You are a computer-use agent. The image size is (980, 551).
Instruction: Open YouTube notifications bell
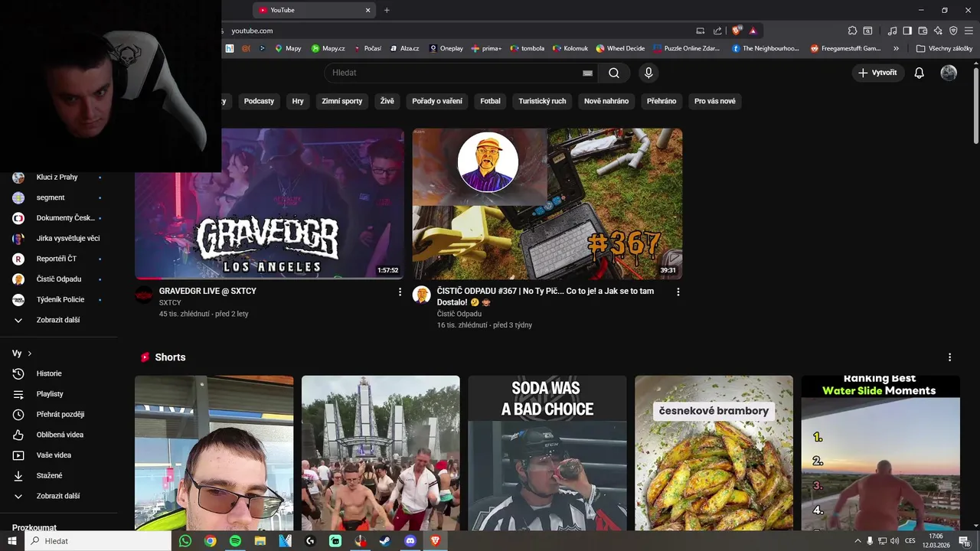920,73
